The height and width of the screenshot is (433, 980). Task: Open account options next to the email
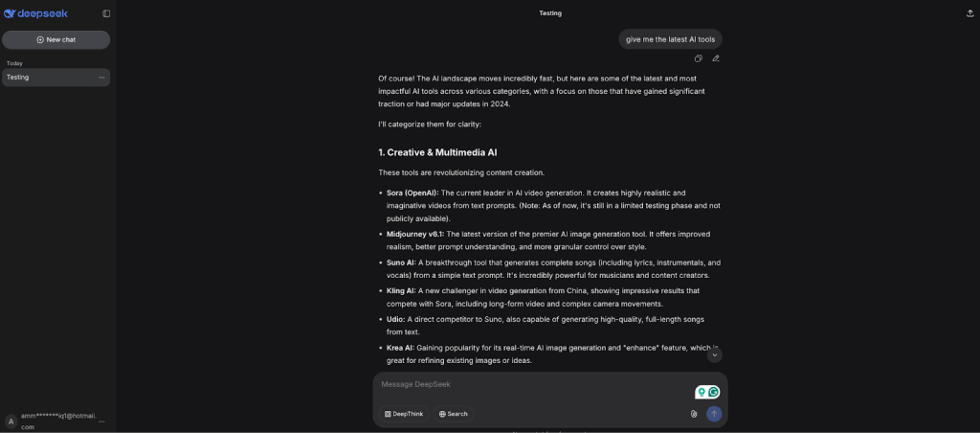coord(101,421)
